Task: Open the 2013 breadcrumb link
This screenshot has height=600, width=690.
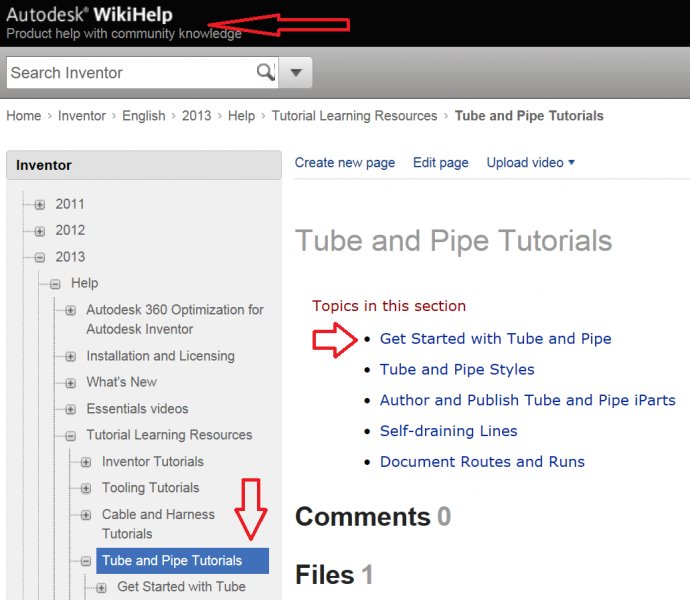Action: 197,116
